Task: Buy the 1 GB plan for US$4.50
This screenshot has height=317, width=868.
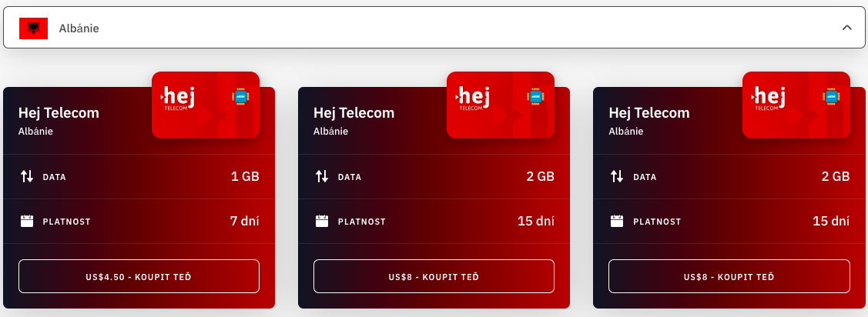Action: [139, 276]
